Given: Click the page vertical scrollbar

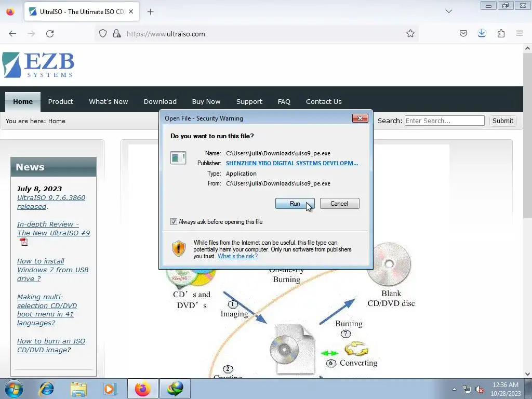Looking at the screenshot, I should click(x=527, y=136).
